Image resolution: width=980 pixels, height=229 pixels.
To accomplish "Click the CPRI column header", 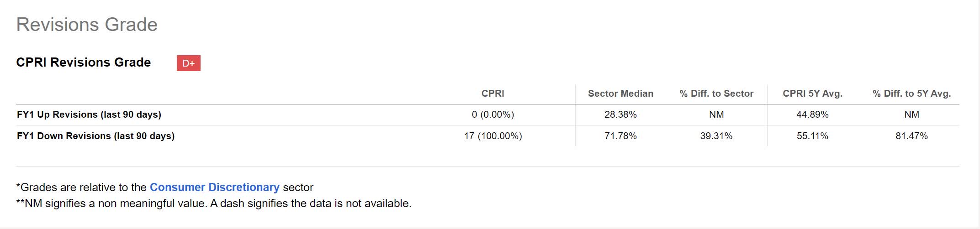I will click(493, 94).
